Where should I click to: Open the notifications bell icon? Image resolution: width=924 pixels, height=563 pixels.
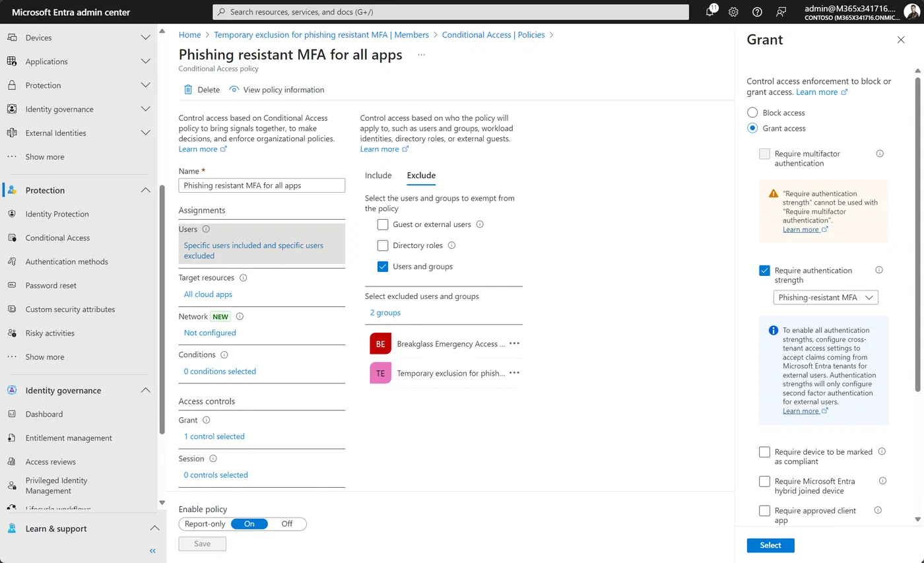[x=710, y=12]
